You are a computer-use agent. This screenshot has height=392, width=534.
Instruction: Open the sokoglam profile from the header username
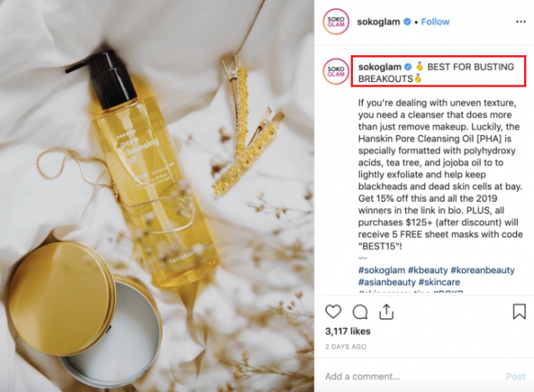pyautogui.click(x=378, y=21)
